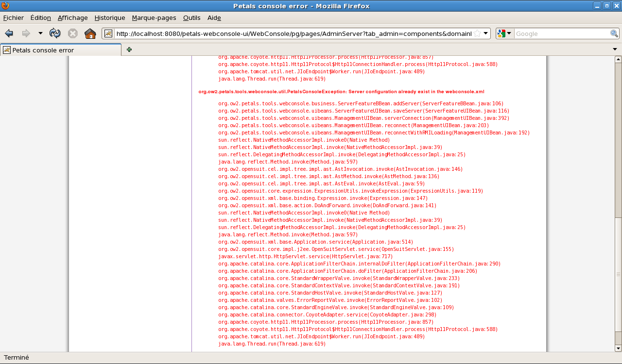Viewport: 622px width, 364px height.
Task: Open the Fichier menu
Action: [x=13, y=18]
